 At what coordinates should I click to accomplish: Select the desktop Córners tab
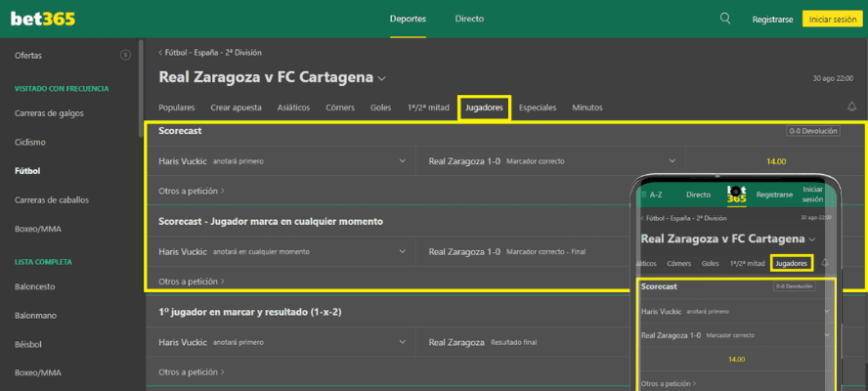[x=340, y=108]
